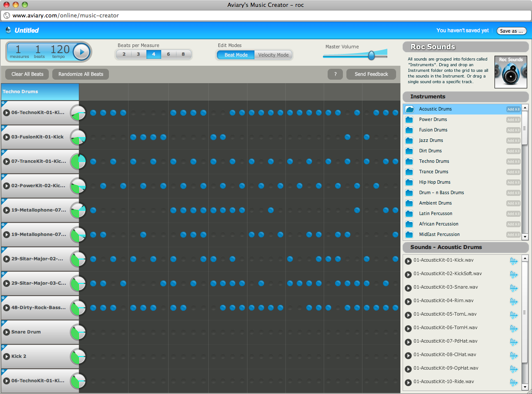Preview the 48-Dirty-Rock-Bass track sound
532x394 pixels.
tap(7, 308)
